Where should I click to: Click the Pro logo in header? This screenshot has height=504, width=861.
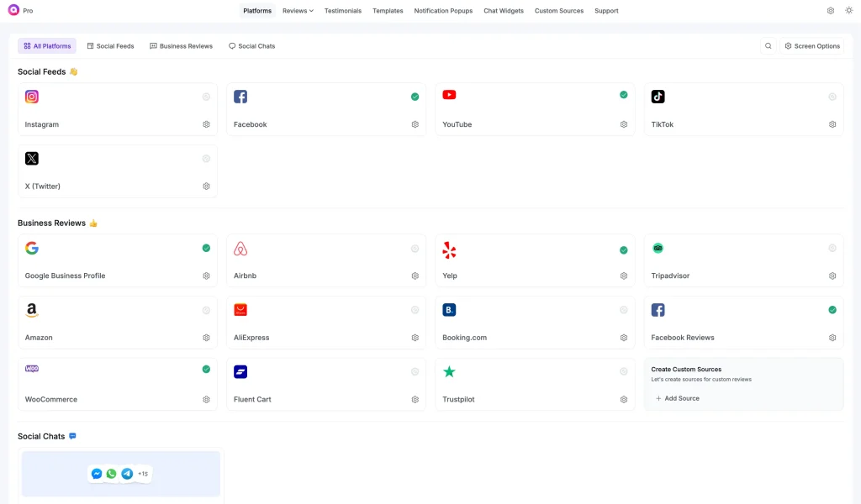coord(13,10)
